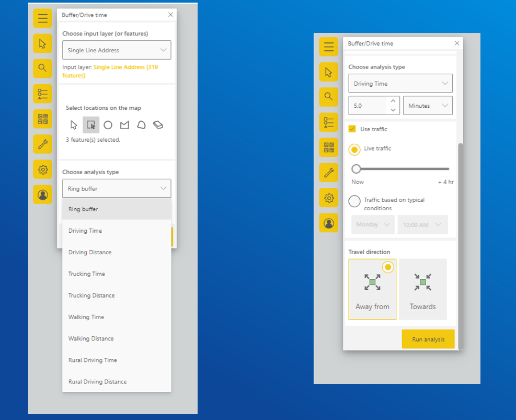Choose the circle selection tool
This screenshot has height=420, width=516.
pos(108,124)
